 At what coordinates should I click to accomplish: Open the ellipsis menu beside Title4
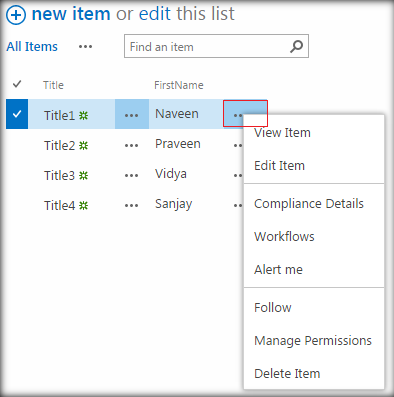click(x=131, y=206)
